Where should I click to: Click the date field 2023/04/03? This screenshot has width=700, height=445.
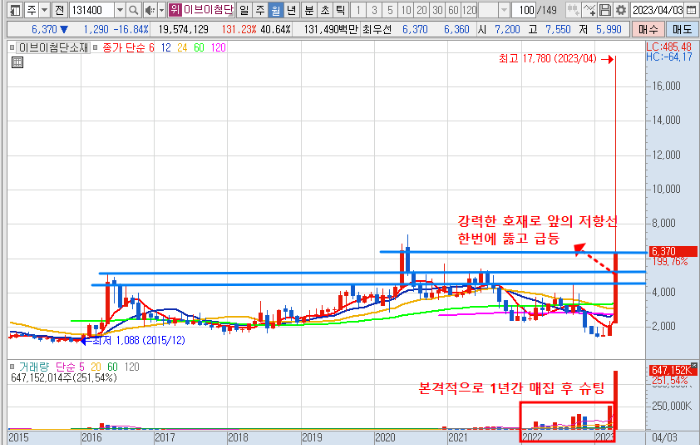pos(657,10)
